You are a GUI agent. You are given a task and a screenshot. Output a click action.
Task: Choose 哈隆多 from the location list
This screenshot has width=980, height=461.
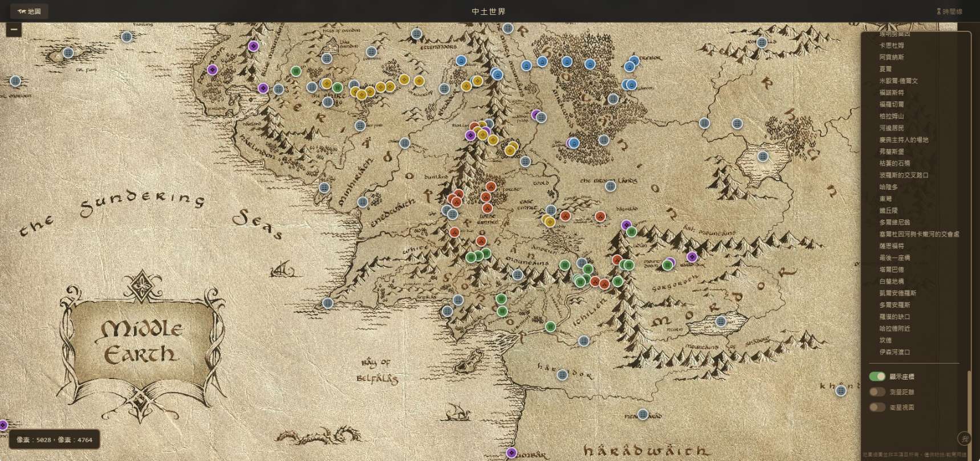[x=888, y=187]
